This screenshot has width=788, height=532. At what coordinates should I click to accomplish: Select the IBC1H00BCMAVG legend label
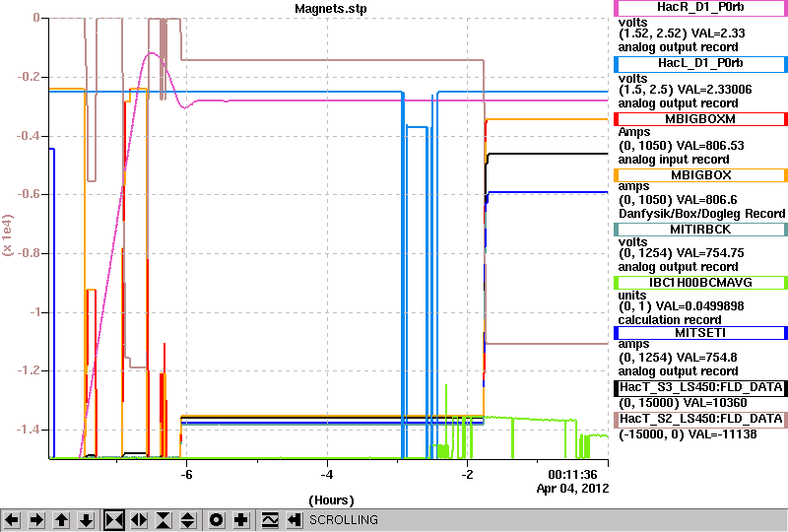[700, 283]
